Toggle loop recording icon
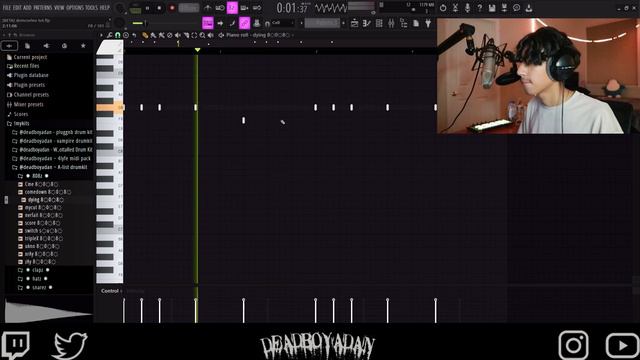This screenshot has height=360, width=640. [x=257, y=8]
